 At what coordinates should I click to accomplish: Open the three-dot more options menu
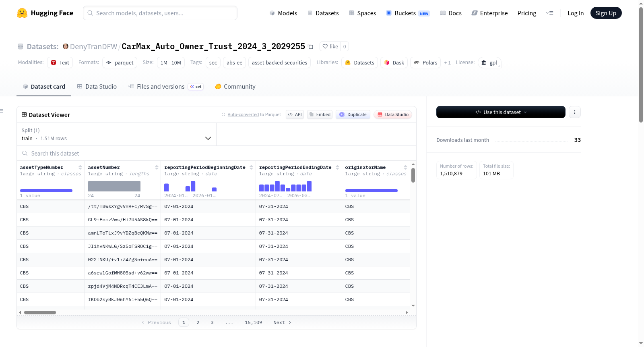(x=575, y=112)
